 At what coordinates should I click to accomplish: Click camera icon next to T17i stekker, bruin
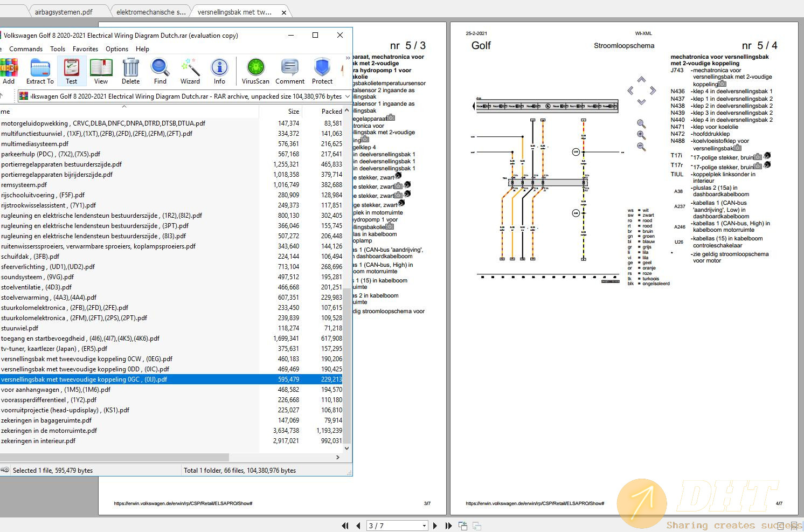[x=758, y=157]
